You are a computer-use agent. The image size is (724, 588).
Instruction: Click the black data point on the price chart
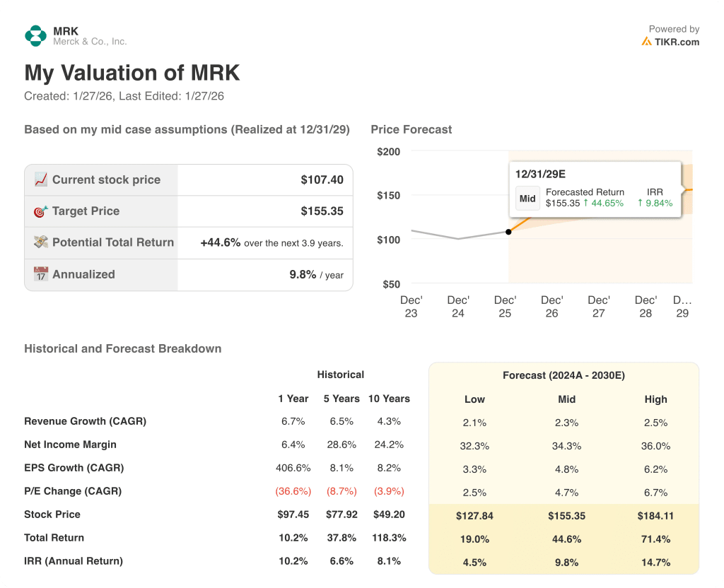509,232
